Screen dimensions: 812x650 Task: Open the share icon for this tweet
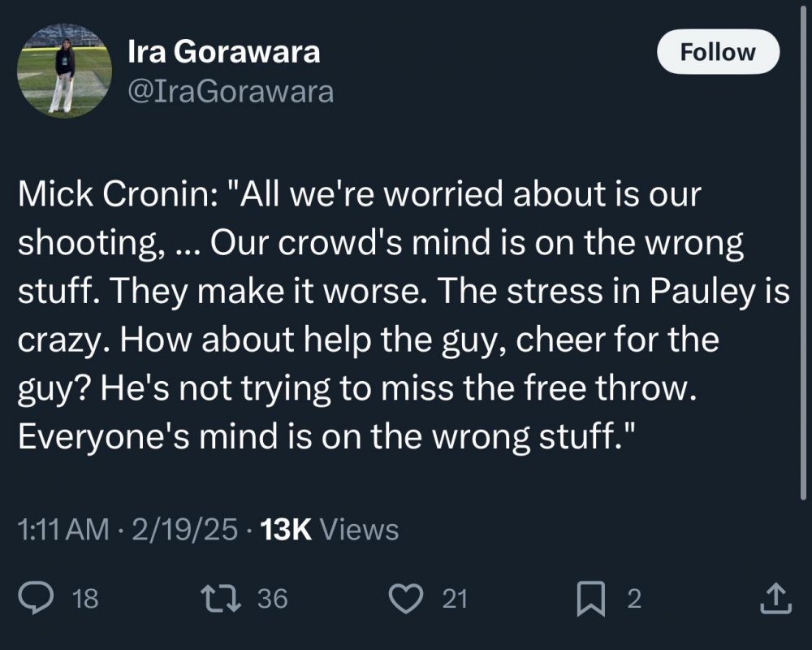pos(774,599)
